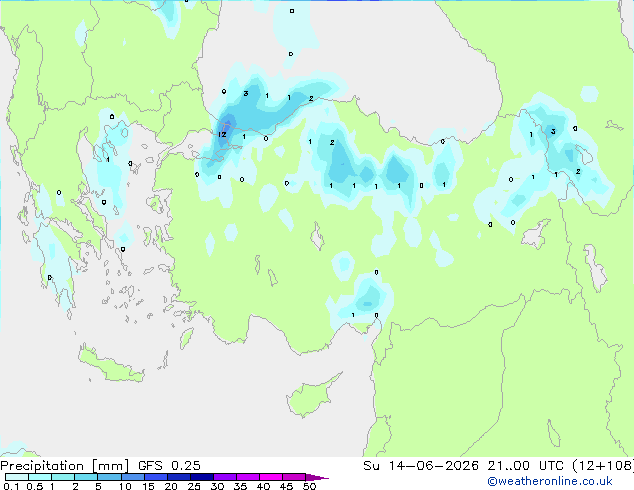Pick the 40–45 mm magenta legend swatch
The width and height of the screenshot is (634, 490).
271,477
